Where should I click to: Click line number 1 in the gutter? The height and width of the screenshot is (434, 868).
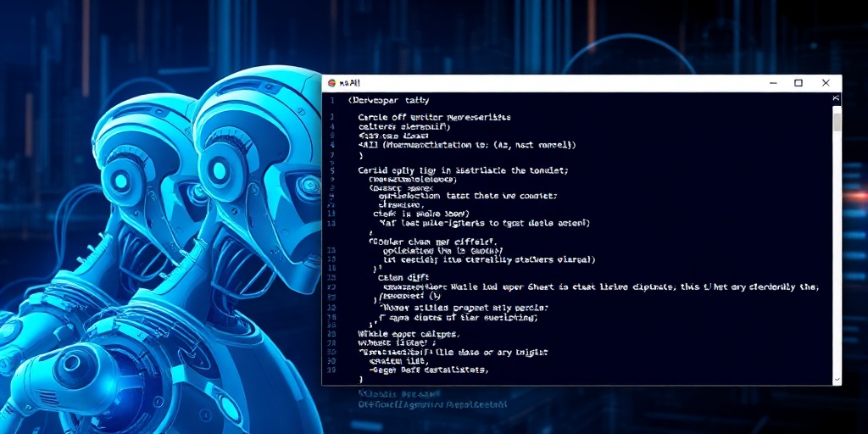pos(331,101)
